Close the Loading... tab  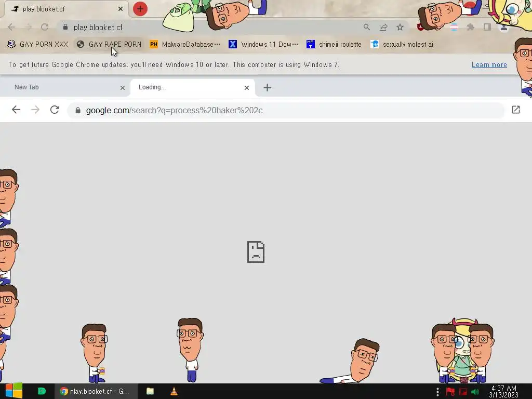tap(247, 88)
